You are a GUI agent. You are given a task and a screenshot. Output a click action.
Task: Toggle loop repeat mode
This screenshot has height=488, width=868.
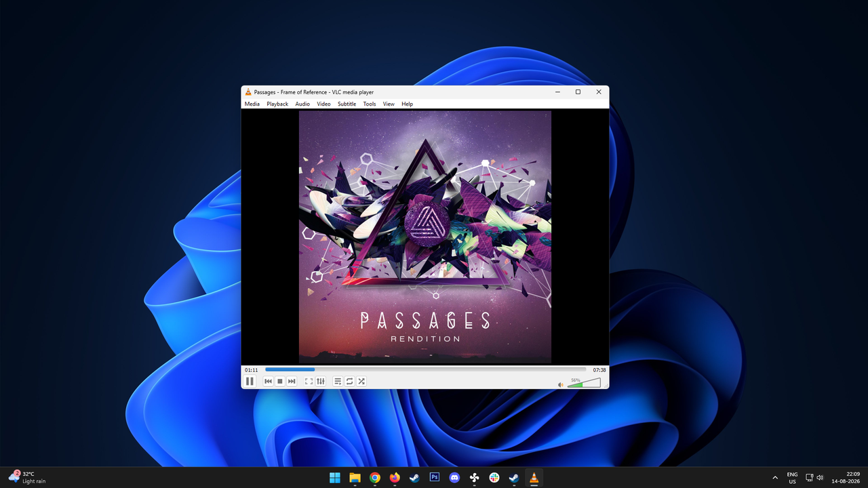[x=349, y=382]
